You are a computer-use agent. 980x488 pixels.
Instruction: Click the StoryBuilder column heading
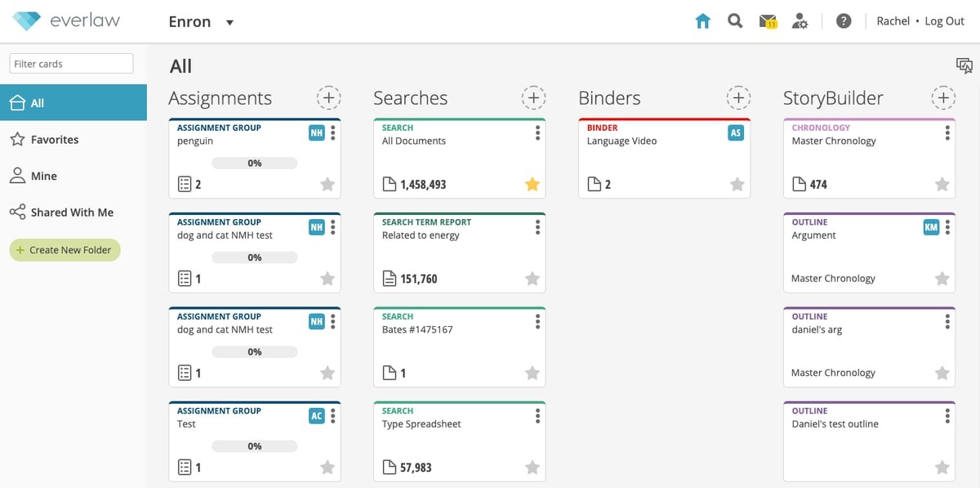point(833,98)
